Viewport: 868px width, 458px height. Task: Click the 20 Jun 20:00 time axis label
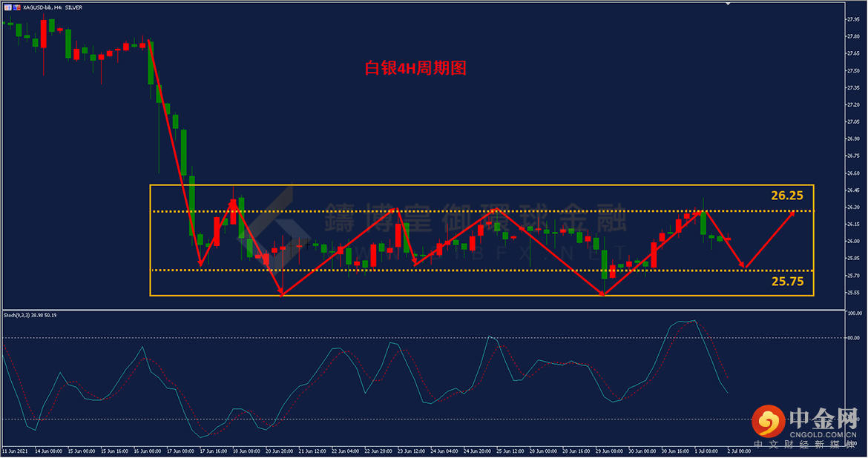tap(280, 451)
